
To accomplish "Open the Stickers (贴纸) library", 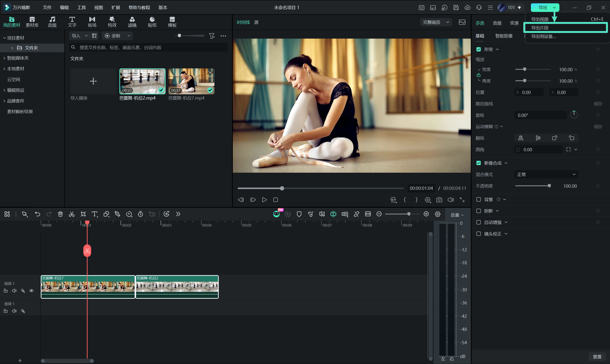I will 152,22.
